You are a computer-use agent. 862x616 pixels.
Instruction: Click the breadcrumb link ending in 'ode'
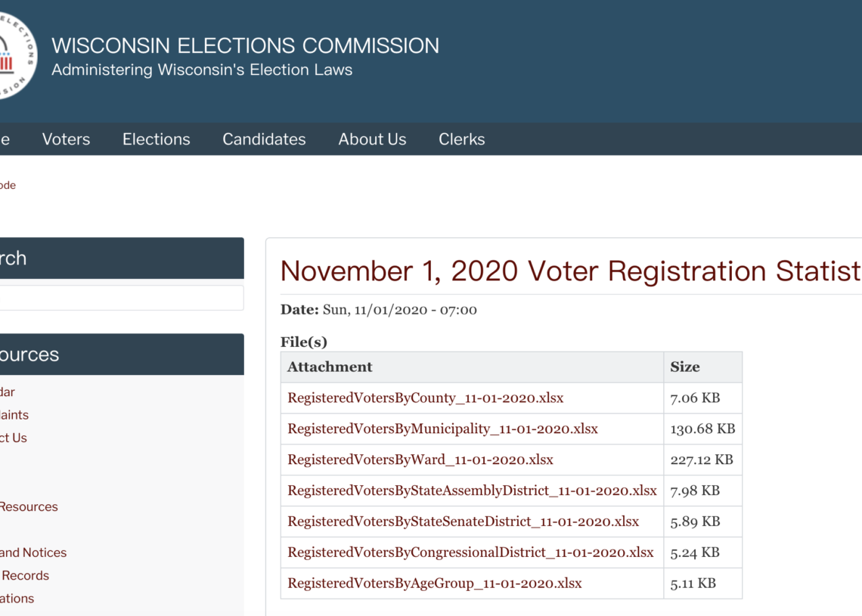point(8,185)
